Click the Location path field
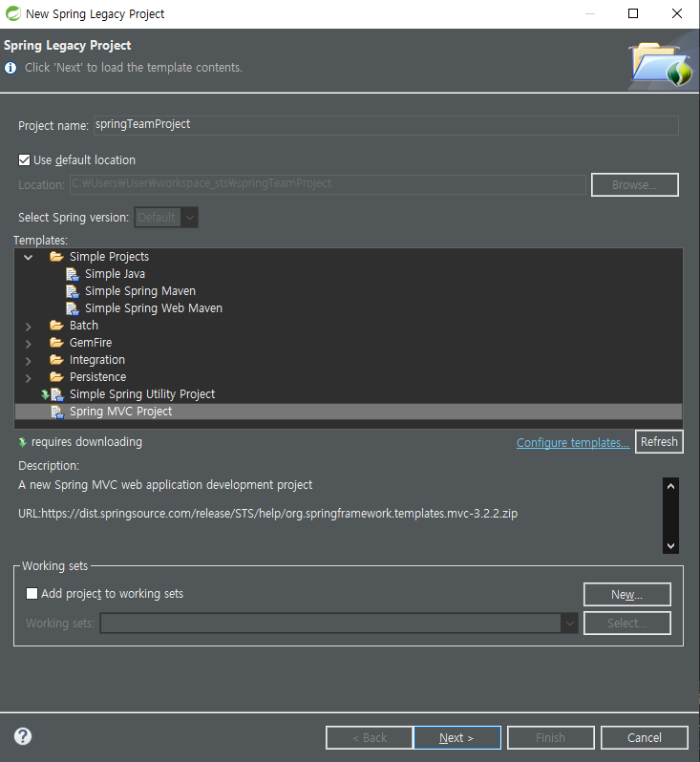 pyautogui.click(x=329, y=184)
